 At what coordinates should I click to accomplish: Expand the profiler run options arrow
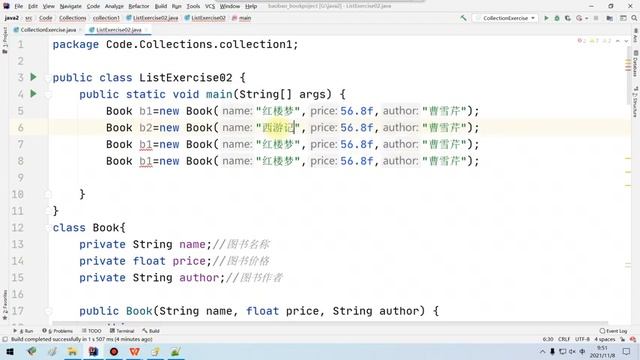(x=587, y=18)
